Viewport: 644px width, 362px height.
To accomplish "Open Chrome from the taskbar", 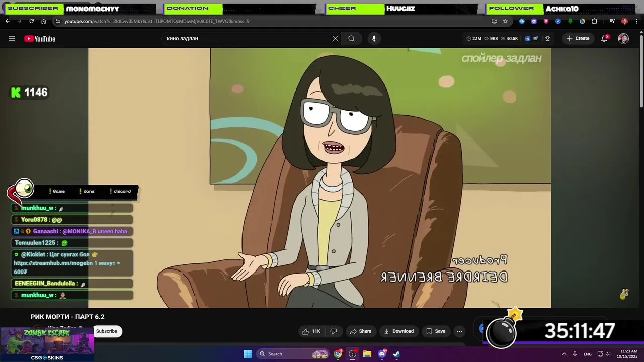I will pyautogui.click(x=338, y=354).
